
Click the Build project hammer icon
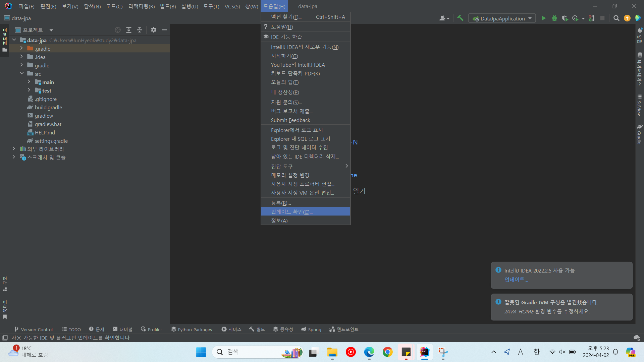[460, 18]
